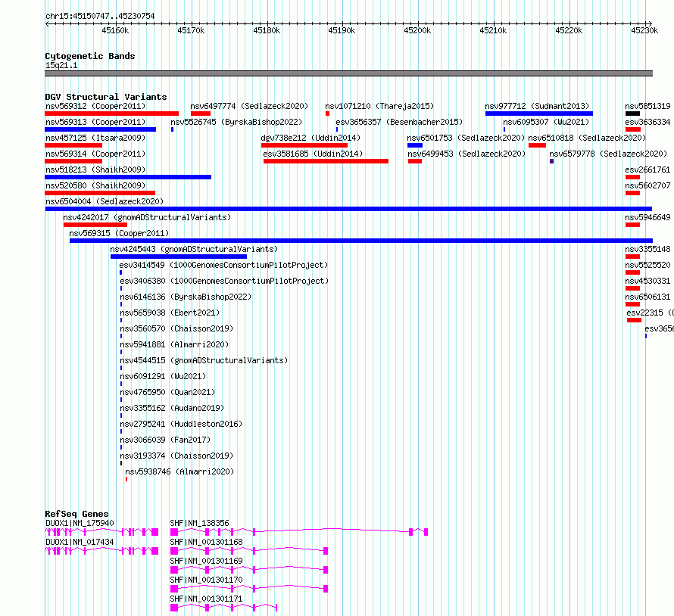Viewport: 674px width, 616px height.
Task: Click the Cytogenetic Bands track title
Action: [90, 56]
